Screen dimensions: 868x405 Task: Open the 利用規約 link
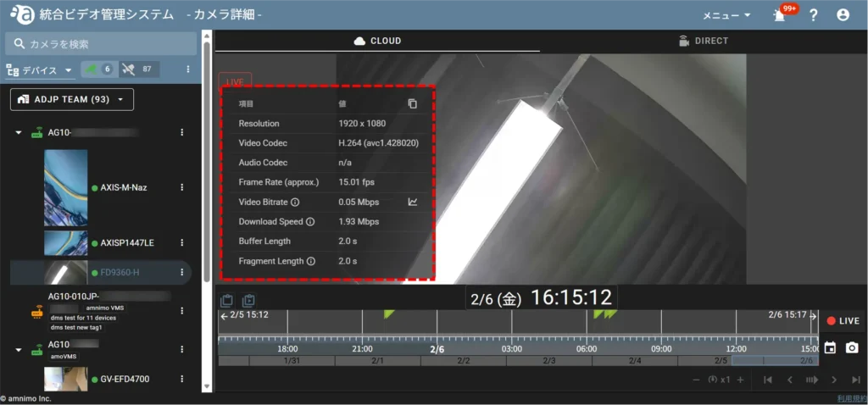(850, 398)
